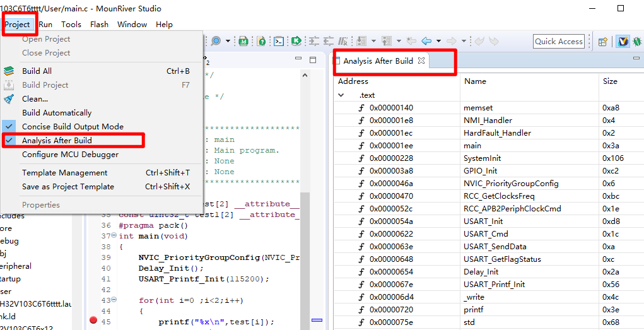The image size is (644, 330).
Task: Click the Build All menu icon
Action: [x=9, y=71]
